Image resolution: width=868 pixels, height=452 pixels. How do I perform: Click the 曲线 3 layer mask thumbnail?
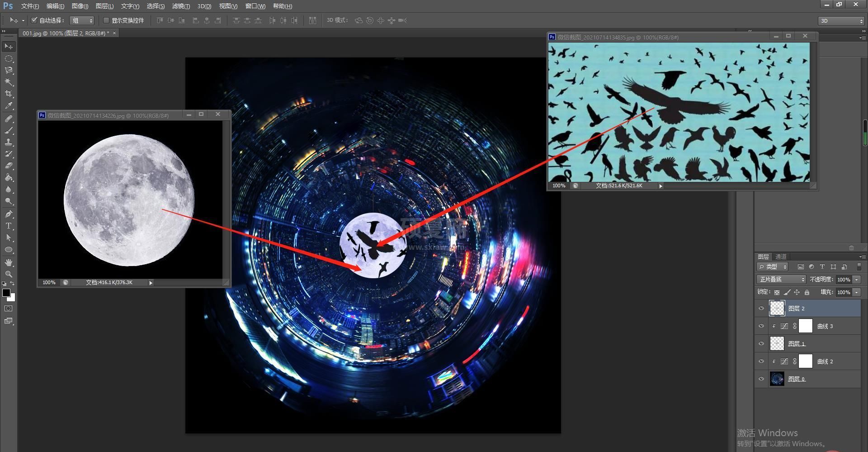coord(806,326)
